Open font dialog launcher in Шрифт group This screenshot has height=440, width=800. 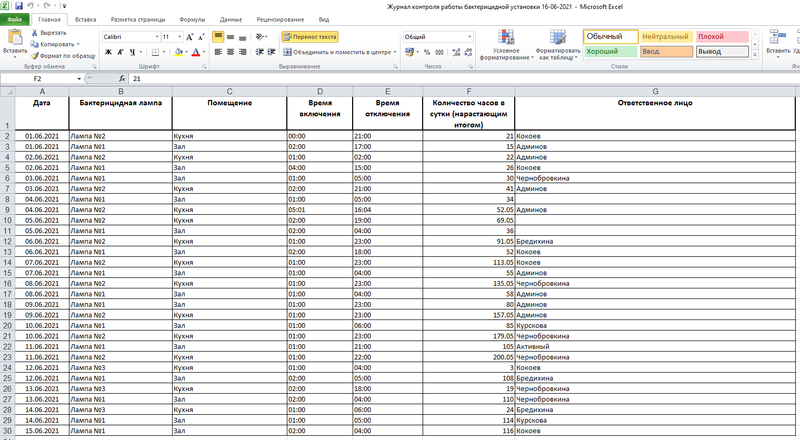204,67
